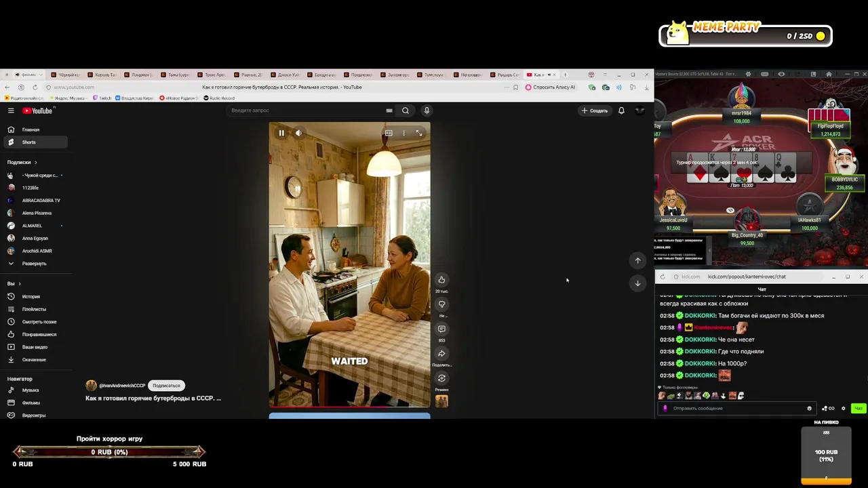
Task: Toggle captions on the Shorts player
Action: (389, 133)
